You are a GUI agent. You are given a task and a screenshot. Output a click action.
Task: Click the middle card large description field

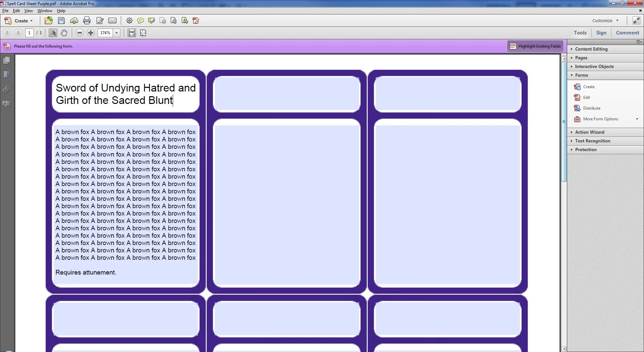coord(287,205)
